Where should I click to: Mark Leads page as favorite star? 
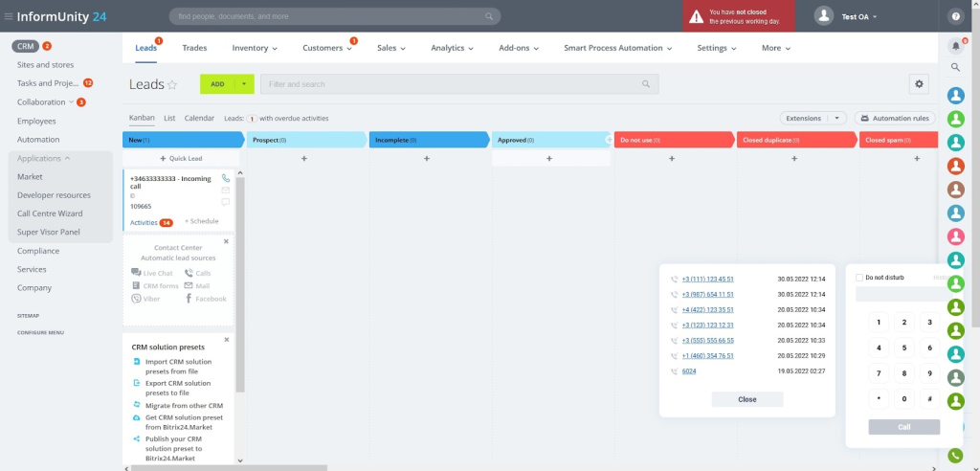(x=172, y=84)
